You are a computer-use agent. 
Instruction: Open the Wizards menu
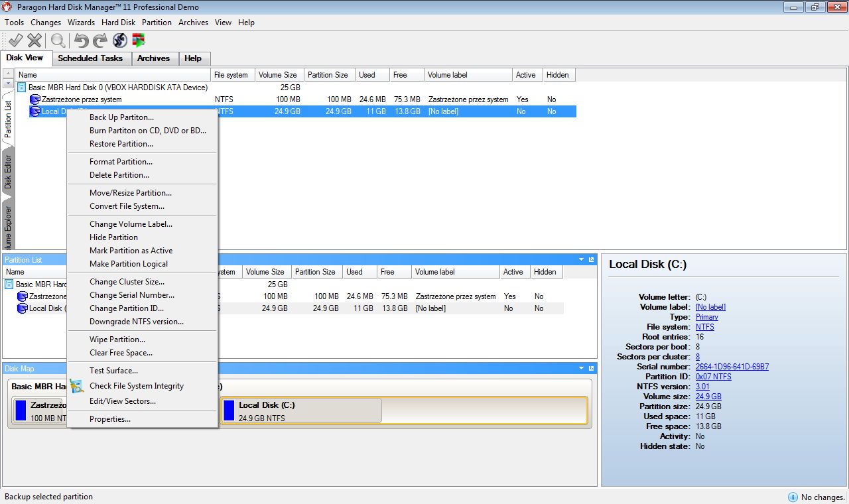(81, 23)
